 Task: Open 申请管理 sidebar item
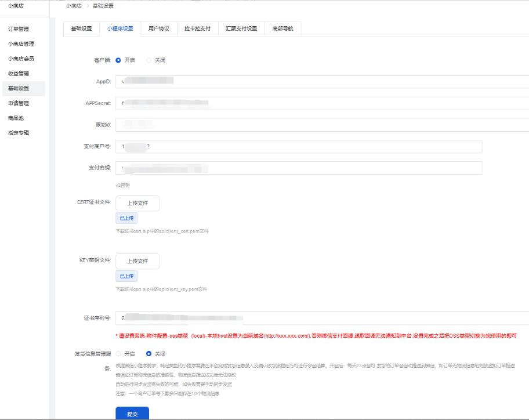[x=19, y=103]
